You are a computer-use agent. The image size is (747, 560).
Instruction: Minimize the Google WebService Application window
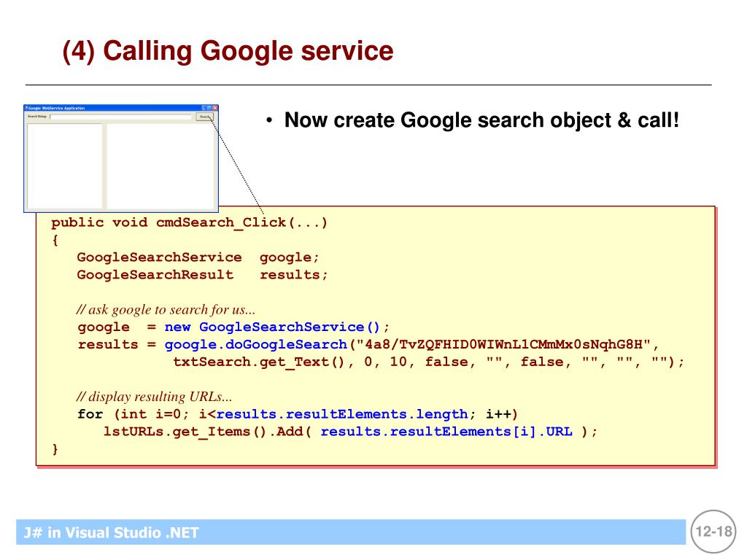pyautogui.click(x=204, y=108)
